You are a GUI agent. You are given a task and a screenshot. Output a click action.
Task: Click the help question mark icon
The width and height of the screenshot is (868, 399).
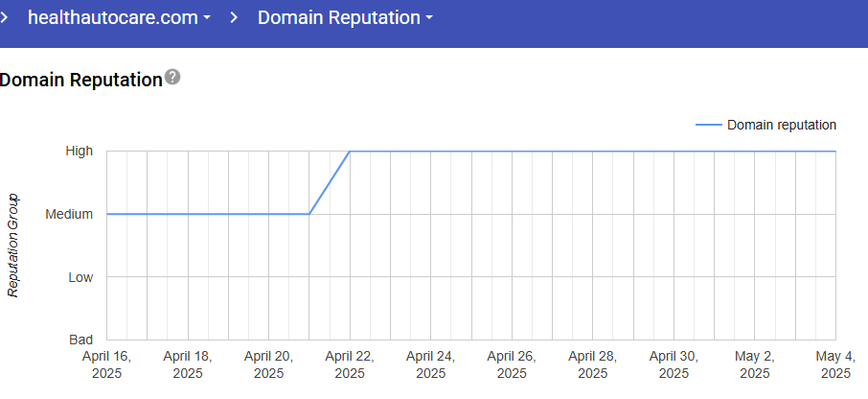172,77
